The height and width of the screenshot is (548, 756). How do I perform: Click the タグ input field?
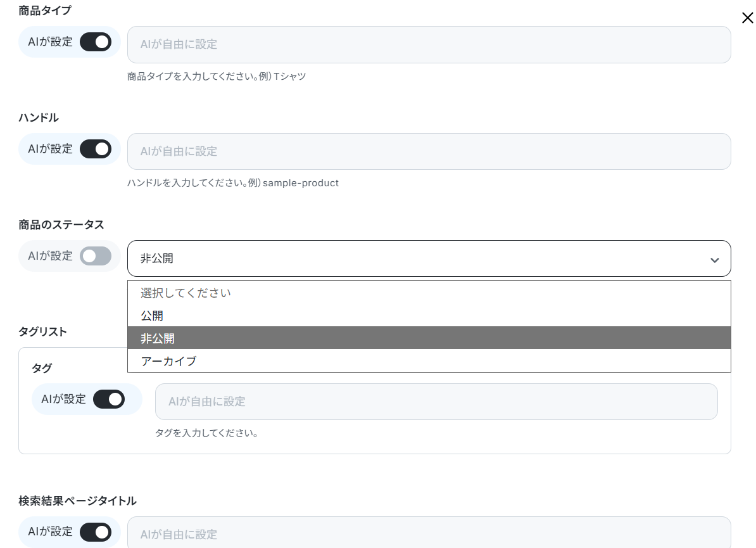tap(436, 402)
